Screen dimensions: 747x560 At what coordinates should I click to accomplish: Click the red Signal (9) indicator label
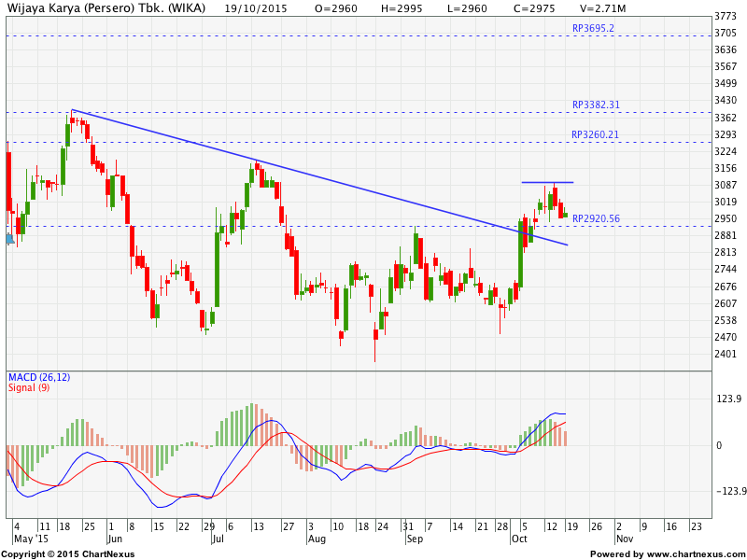(x=29, y=387)
